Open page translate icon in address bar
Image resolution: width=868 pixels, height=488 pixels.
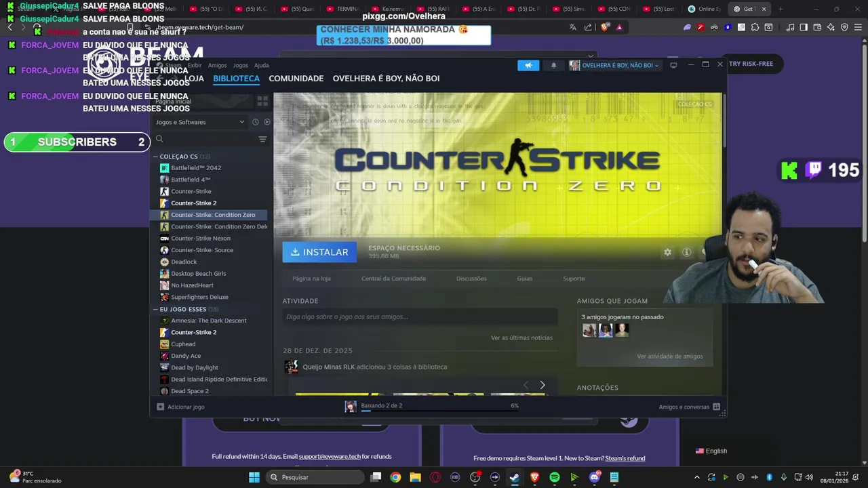[x=573, y=27]
